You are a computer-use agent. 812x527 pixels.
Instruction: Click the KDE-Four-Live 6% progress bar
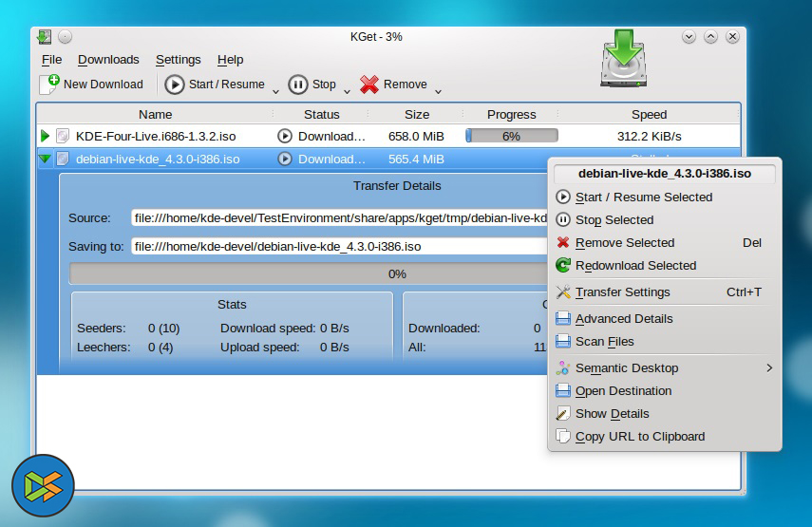[x=511, y=137]
